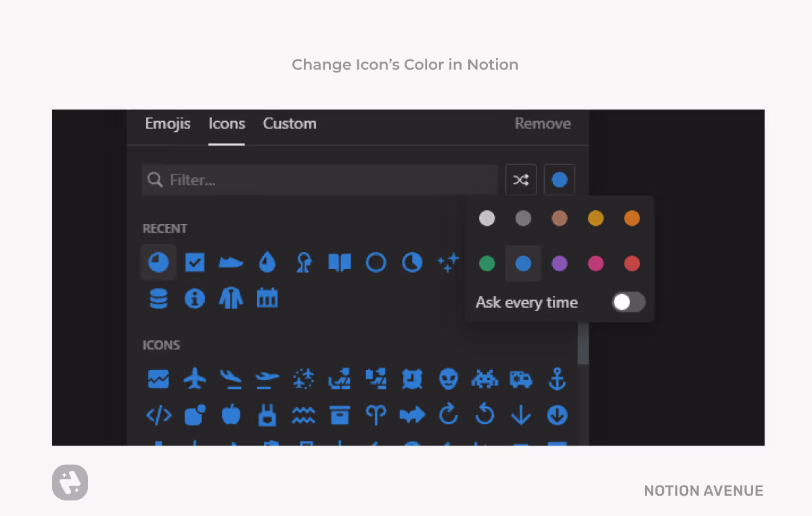Choose the sneaker shoe icon
This screenshot has width=812, height=516.
click(x=231, y=262)
